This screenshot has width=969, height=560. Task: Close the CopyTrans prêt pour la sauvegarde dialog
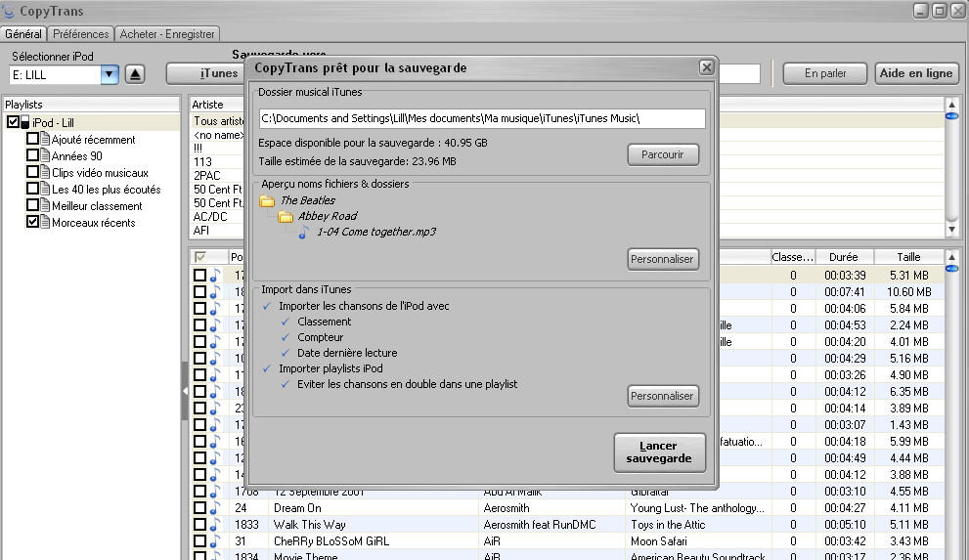coord(706,67)
